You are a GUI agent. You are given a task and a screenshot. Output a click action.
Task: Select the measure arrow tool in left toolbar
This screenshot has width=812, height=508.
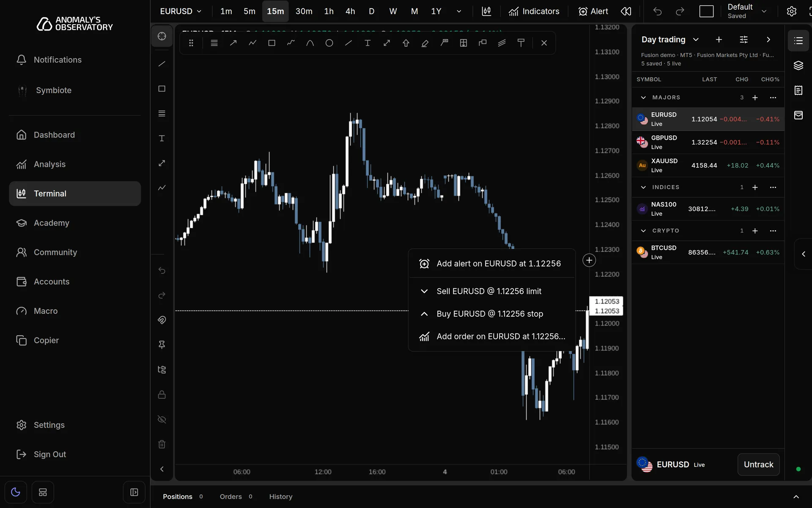pyautogui.click(x=162, y=163)
